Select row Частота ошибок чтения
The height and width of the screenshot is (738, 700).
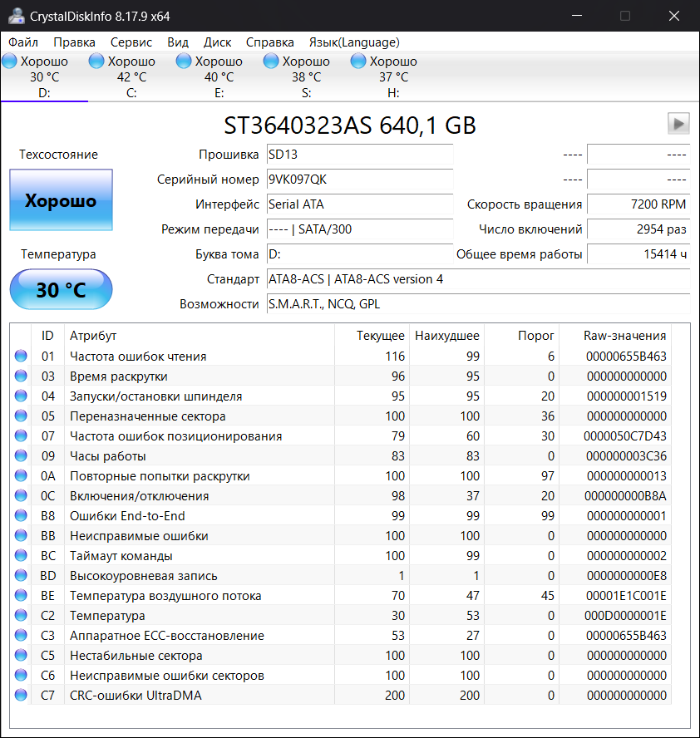click(x=341, y=357)
